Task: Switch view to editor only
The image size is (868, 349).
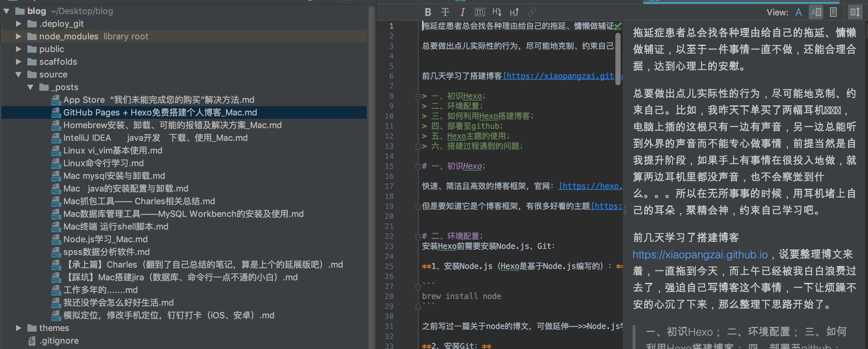Action: pos(798,12)
